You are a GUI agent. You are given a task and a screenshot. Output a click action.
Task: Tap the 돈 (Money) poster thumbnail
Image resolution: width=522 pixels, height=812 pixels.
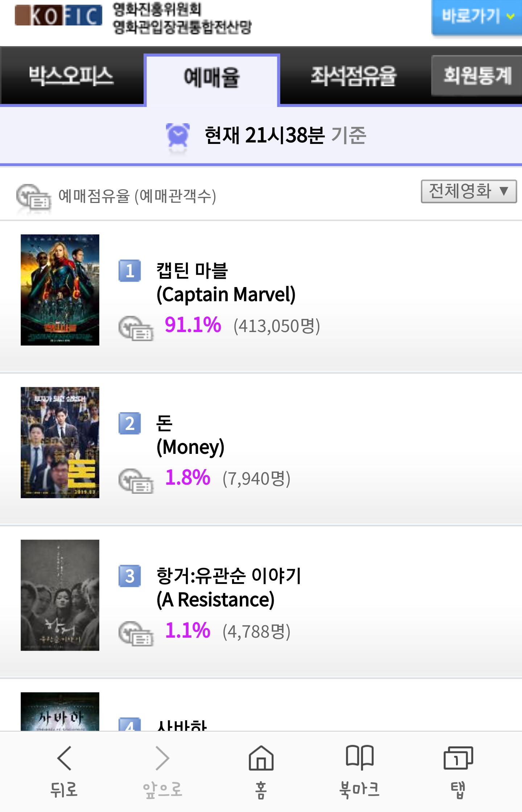(x=60, y=442)
